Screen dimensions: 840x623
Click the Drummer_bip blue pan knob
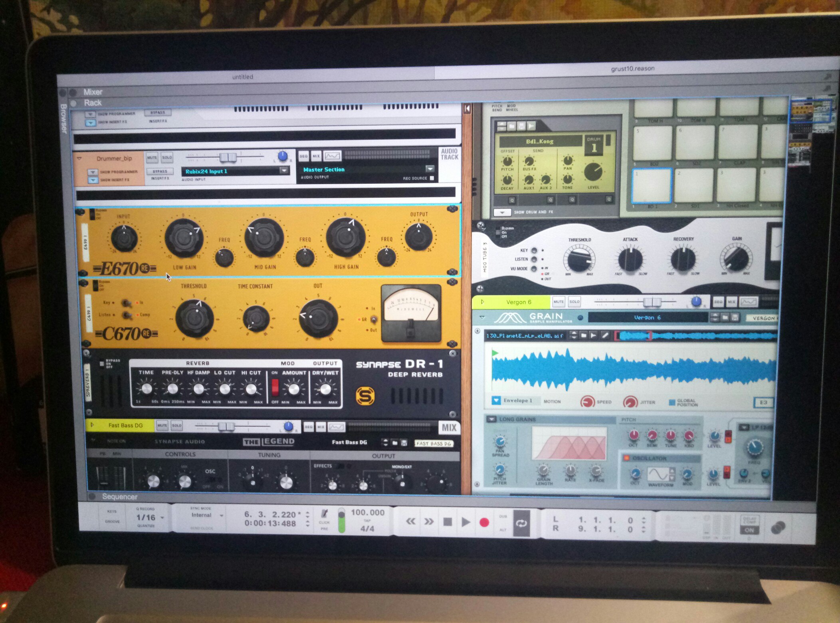pyautogui.click(x=282, y=156)
